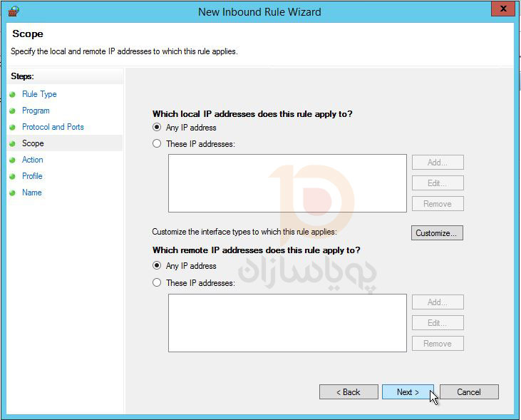Image resolution: width=521 pixels, height=420 pixels.
Task: Select local 'These IP addresses' radio option
Action: 157,144
